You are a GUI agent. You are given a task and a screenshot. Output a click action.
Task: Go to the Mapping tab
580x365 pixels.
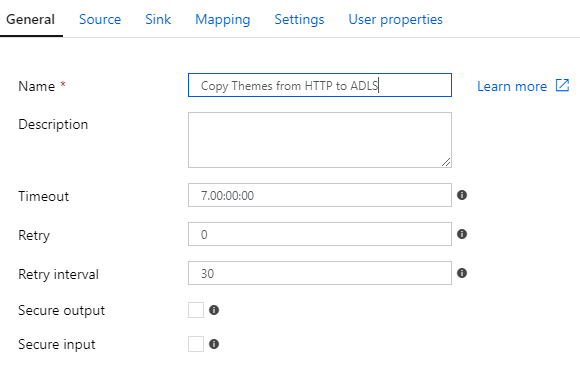(223, 19)
